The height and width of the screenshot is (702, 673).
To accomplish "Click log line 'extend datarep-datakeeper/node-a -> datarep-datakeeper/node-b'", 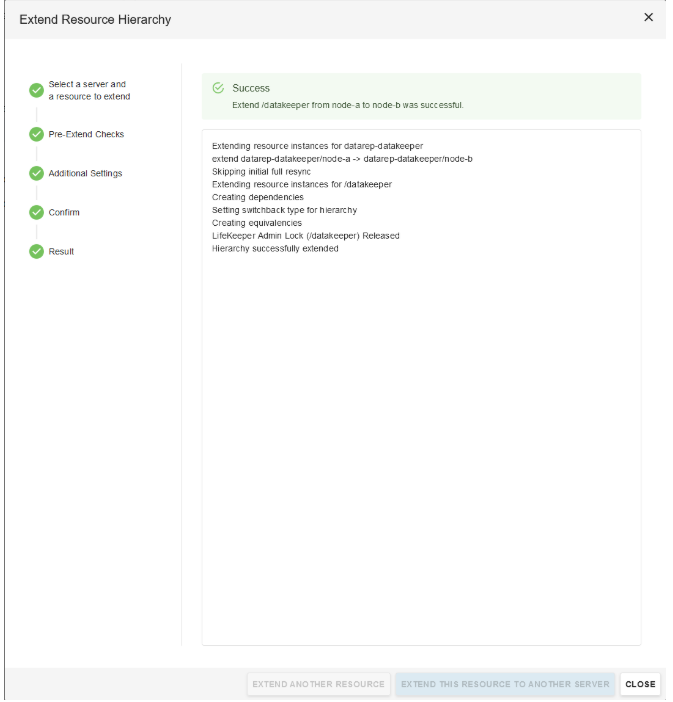I will coord(342,159).
